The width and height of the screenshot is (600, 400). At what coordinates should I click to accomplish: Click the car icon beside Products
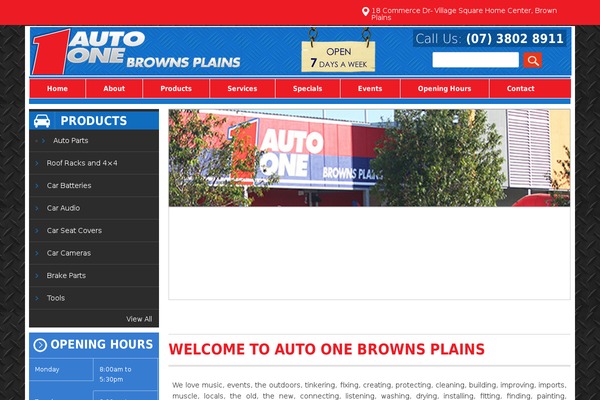click(42, 121)
